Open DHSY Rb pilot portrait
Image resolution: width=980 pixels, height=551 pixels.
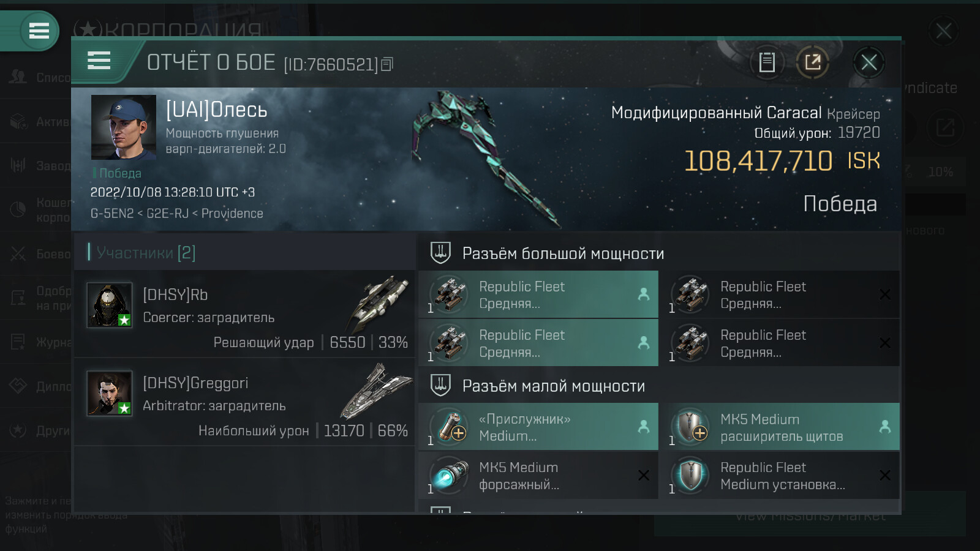tap(110, 305)
